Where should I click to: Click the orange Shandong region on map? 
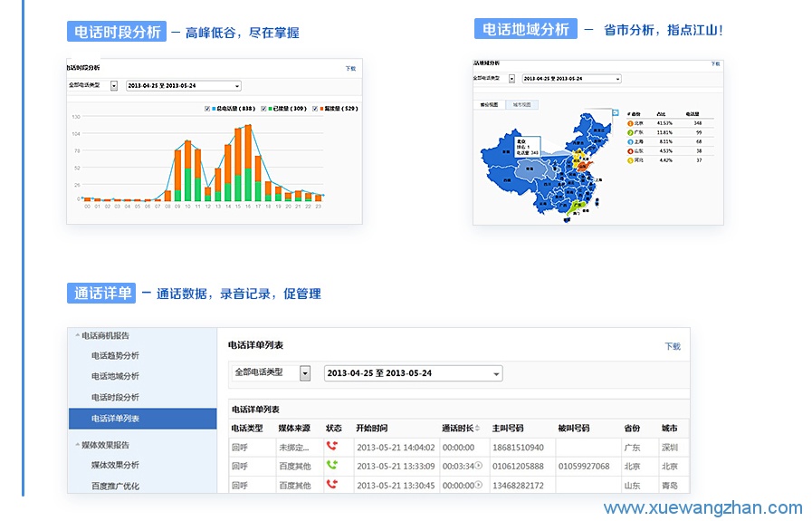(583, 167)
